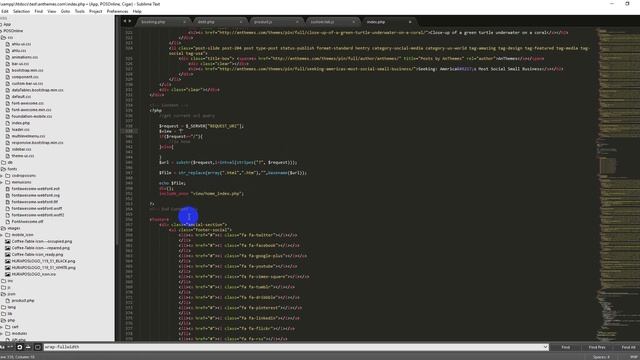Image resolution: width=640 pixels, height=360 pixels.
Task: Open font-awesome.min.css in sidebar
Action: (x=31, y=109)
